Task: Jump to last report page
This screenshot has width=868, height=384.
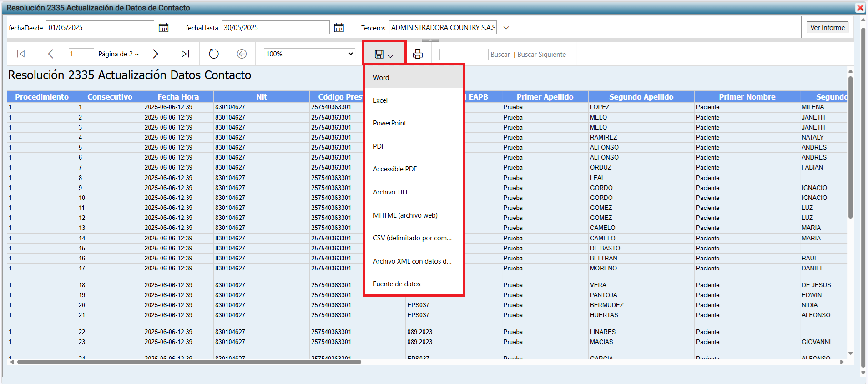Action: click(x=185, y=54)
